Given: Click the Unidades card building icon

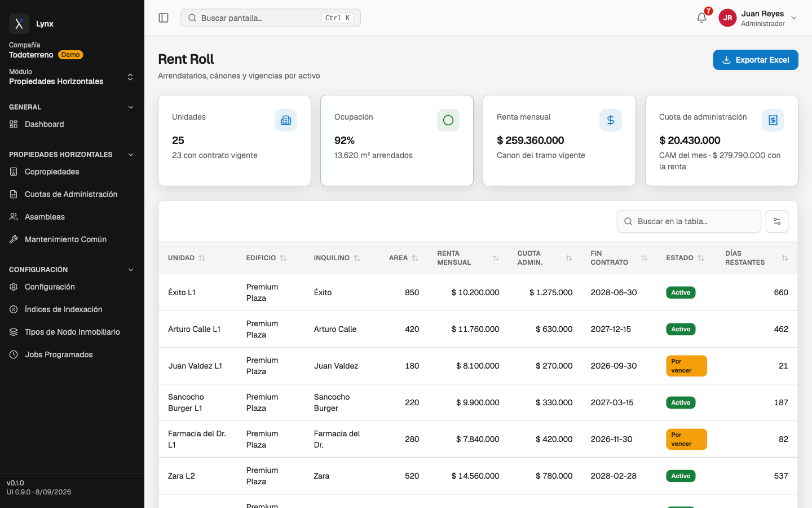Looking at the screenshot, I should pyautogui.click(x=286, y=120).
